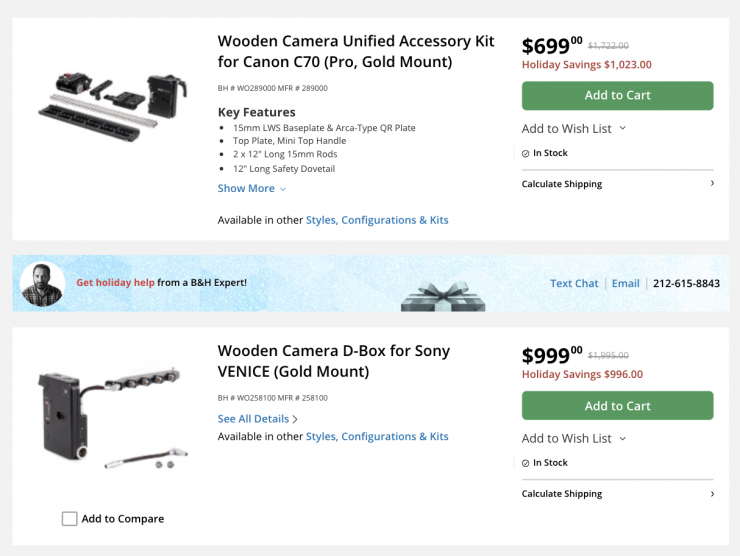Tick the Add to Compare checkbox
Image resolution: width=740 pixels, height=556 pixels.
click(x=69, y=519)
